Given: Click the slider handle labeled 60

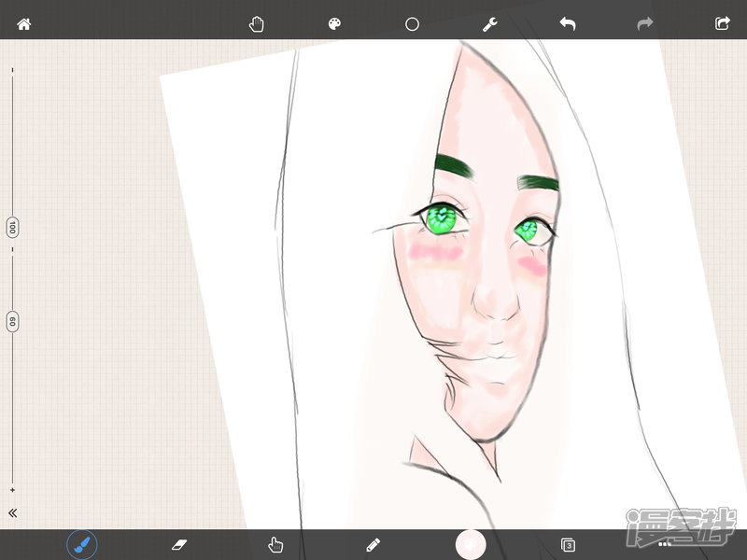Looking at the screenshot, I should pyautogui.click(x=12, y=322).
